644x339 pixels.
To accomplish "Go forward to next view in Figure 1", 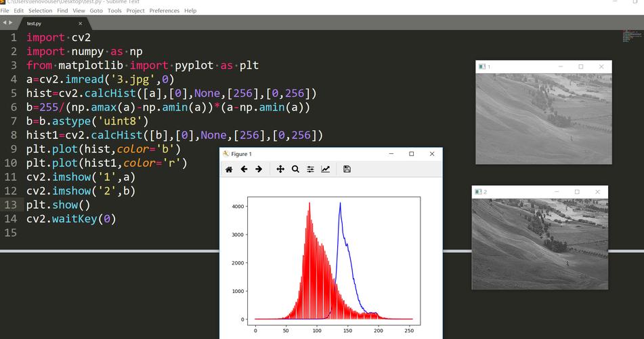I will click(x=259, y=169).
